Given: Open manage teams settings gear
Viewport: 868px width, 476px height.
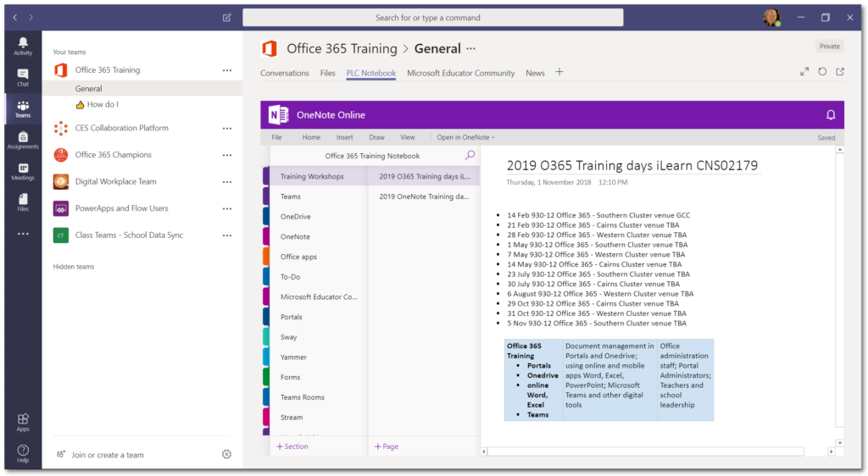Looking at the screenshot, I should [226, 455].
